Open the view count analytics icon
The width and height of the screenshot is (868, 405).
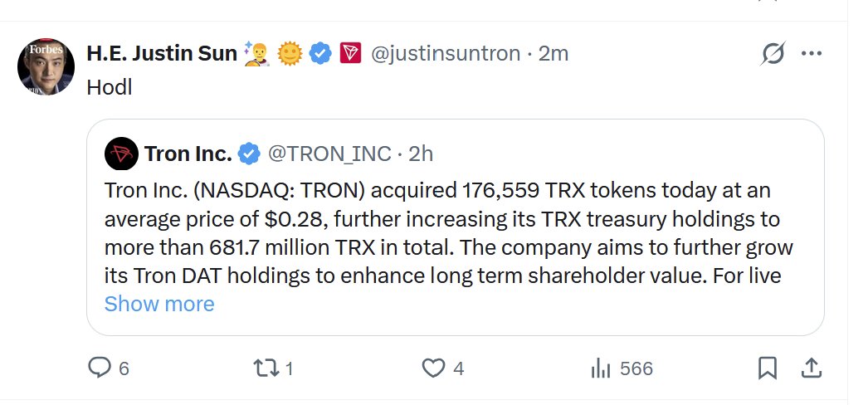click(600, 368)
